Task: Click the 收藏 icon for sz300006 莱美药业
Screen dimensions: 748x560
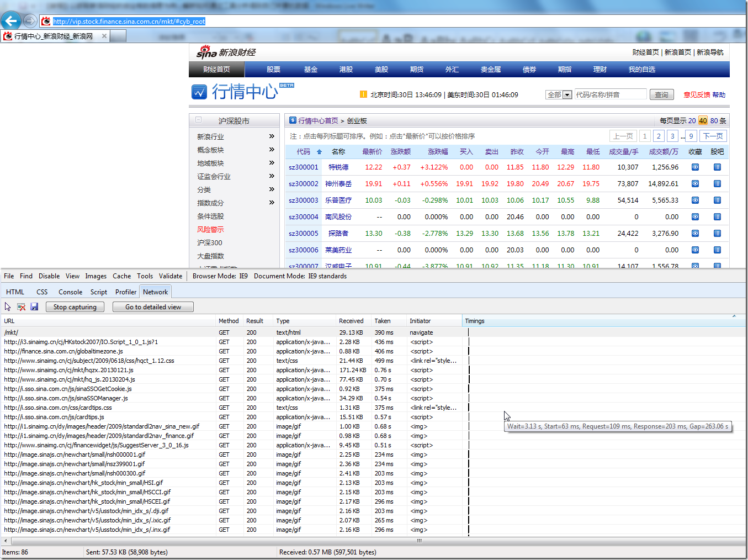Action: tap(695, 250)
